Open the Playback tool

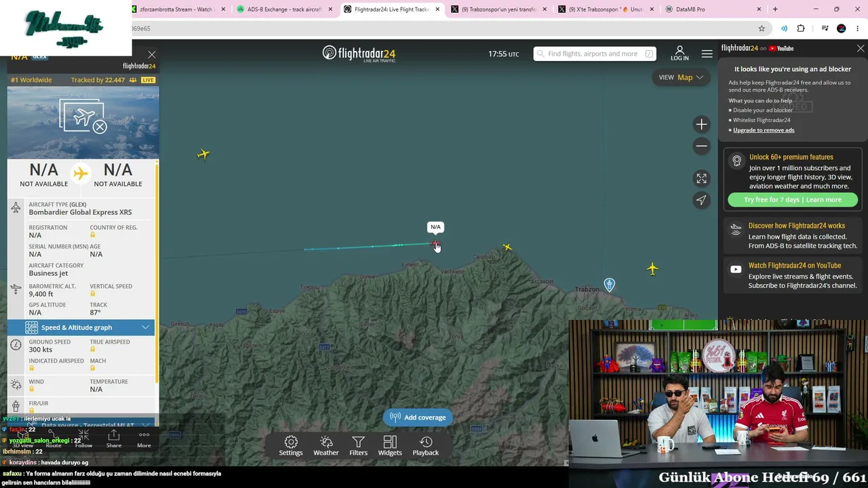tap(426, 446)
